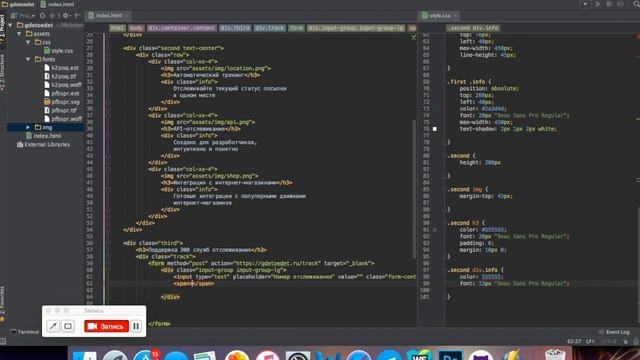Screen dimensions: 640x360
Task: Click the rectangle tool in the recording widget
Action: point(68,326)
